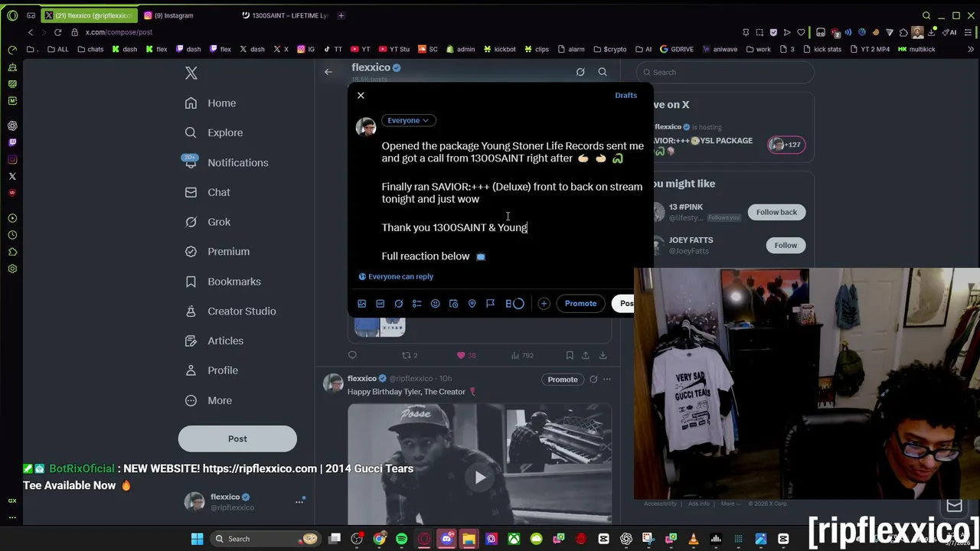The height and width of the screenshot is (551, 980).
Task: Click the Windows taskbar search box
Action: (x=264, y=539)
